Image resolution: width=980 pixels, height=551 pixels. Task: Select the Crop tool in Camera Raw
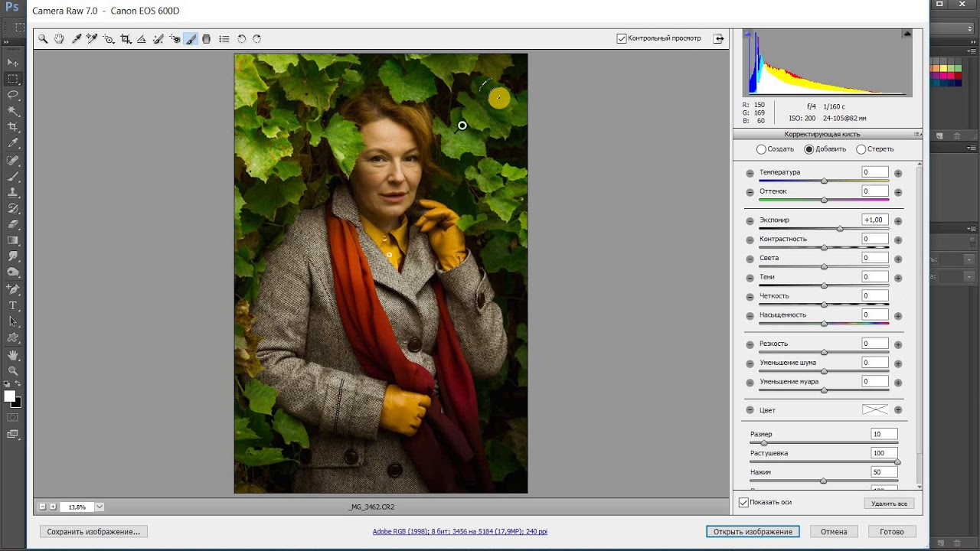tap(126, 39)
